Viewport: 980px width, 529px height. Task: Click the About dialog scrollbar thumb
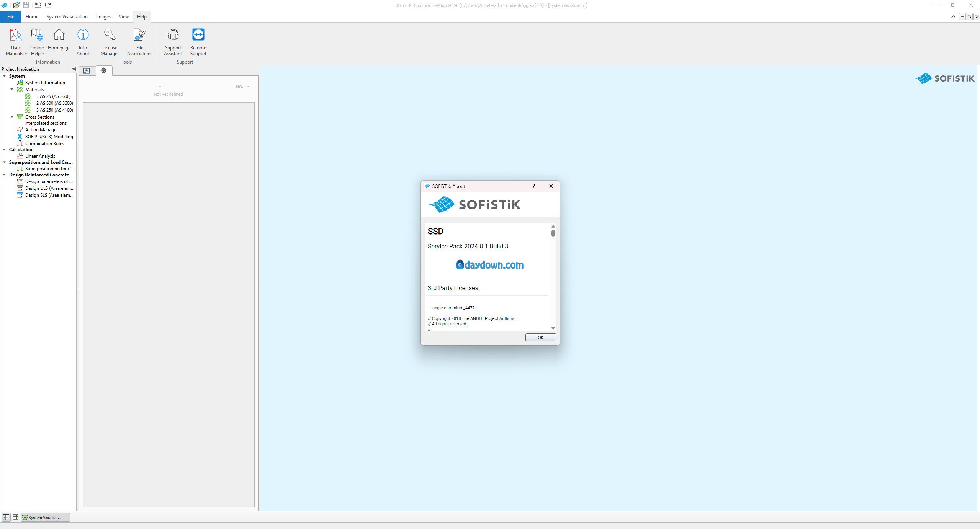pos(553,233)
